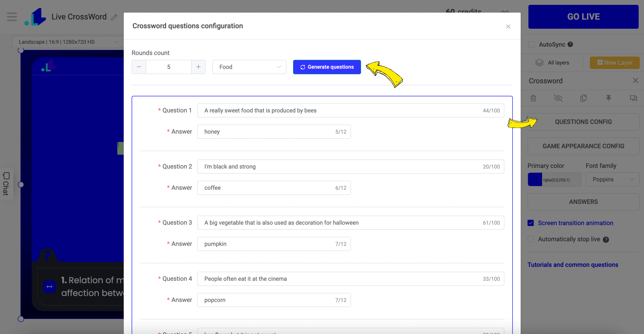Screen dimensions: 644x334
Task: Click Generate questions button
Action: 327,67
